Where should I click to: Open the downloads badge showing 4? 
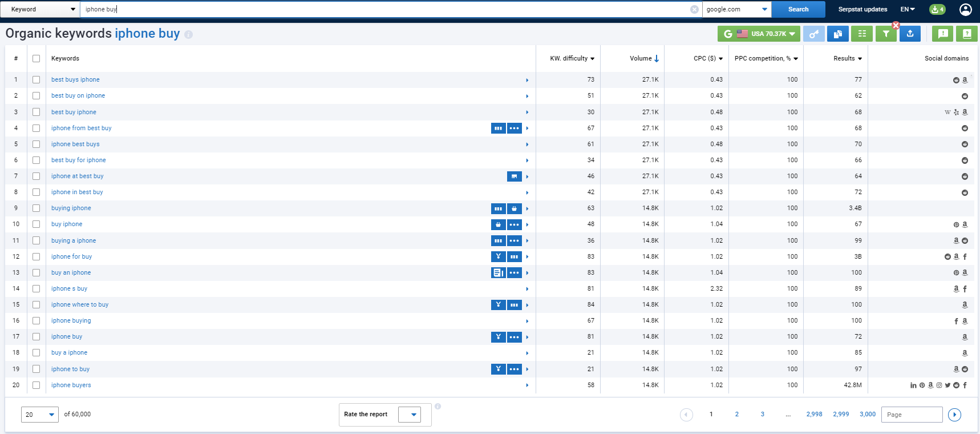937,9
